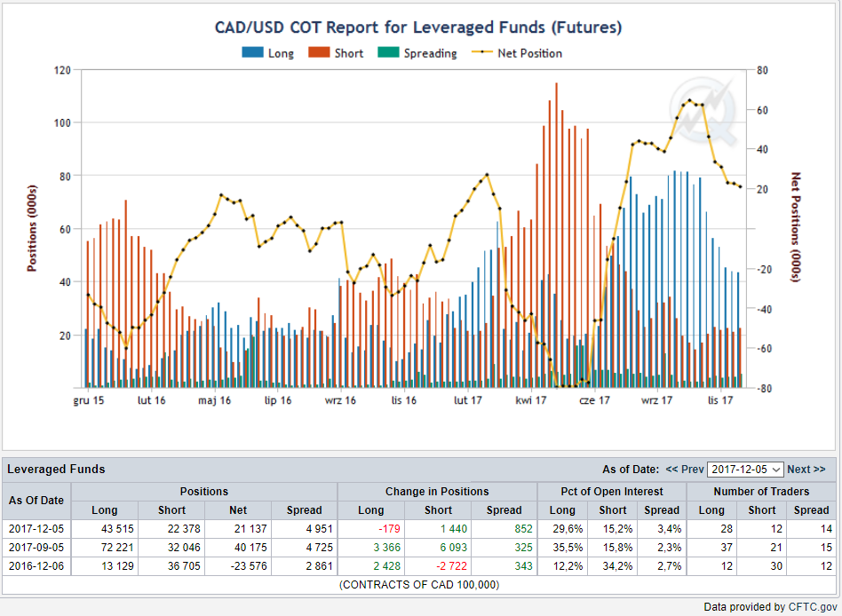Click the Change in Positions group header
This screenshot has width=842, height=616.
pos(437,492)
